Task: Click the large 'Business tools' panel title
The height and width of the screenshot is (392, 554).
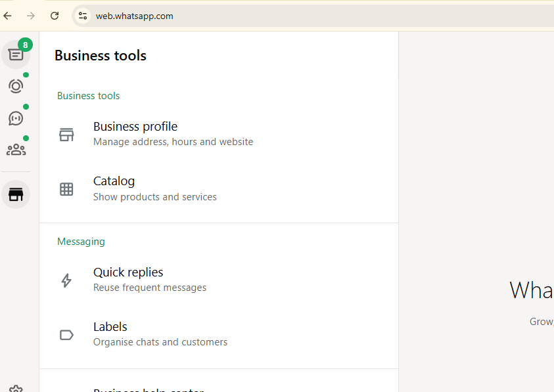Action: (x=101, y=55)
